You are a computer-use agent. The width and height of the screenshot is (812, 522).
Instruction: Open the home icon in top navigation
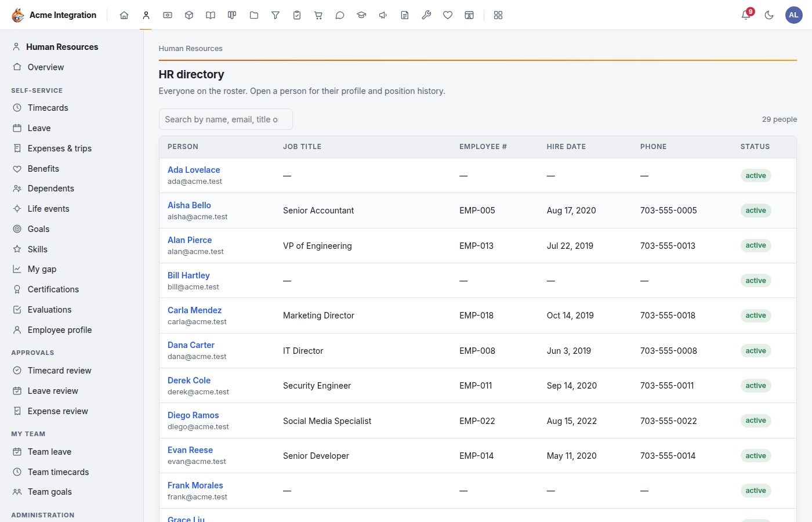point(124,15)
